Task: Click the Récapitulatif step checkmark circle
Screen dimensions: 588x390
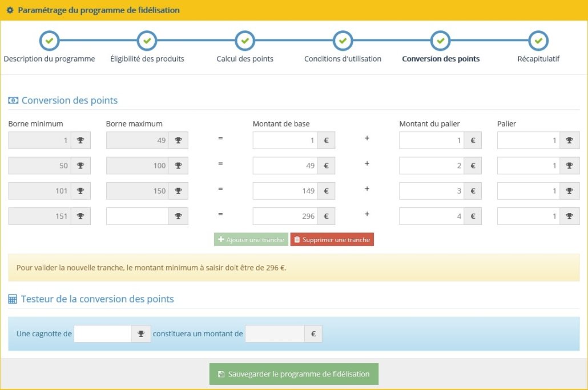Action: click(538, 41)
